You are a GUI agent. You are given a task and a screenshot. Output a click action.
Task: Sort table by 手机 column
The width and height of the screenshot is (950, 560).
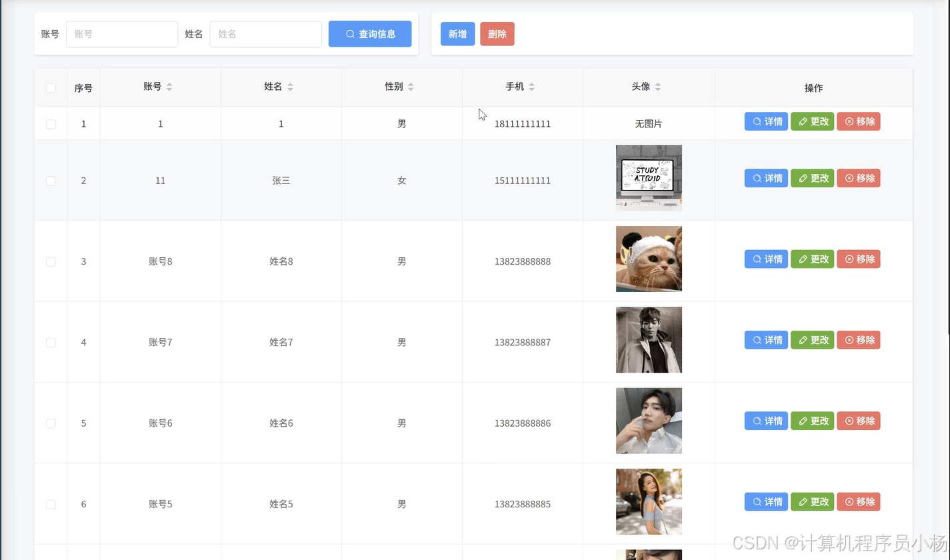click(531, 87)
